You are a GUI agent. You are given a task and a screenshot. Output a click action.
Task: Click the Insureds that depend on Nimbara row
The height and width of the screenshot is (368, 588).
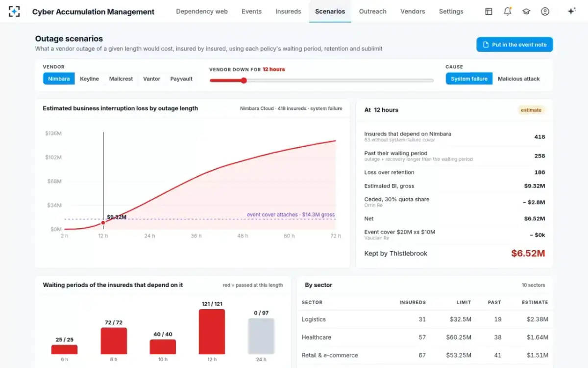[x=454, y=136]
